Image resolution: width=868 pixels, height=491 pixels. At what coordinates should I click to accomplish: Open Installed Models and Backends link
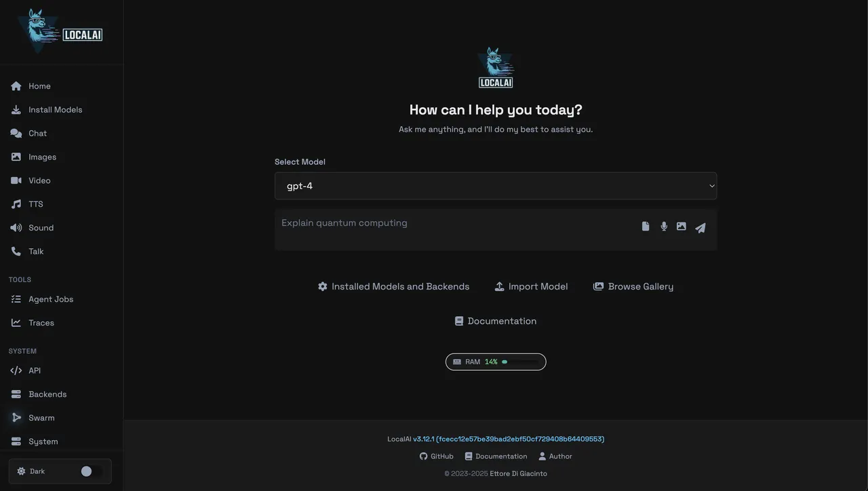coord(393,286)
